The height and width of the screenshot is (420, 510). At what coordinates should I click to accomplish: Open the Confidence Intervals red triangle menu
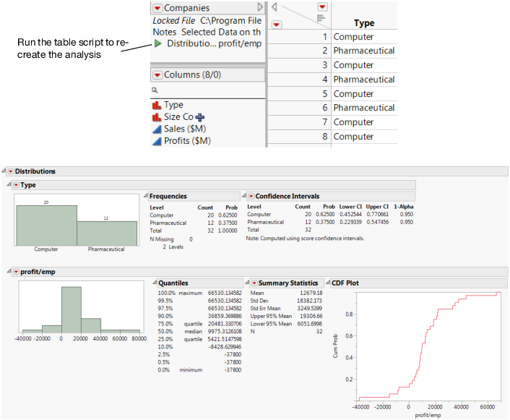pyautogui.click(x=251, y=196)
